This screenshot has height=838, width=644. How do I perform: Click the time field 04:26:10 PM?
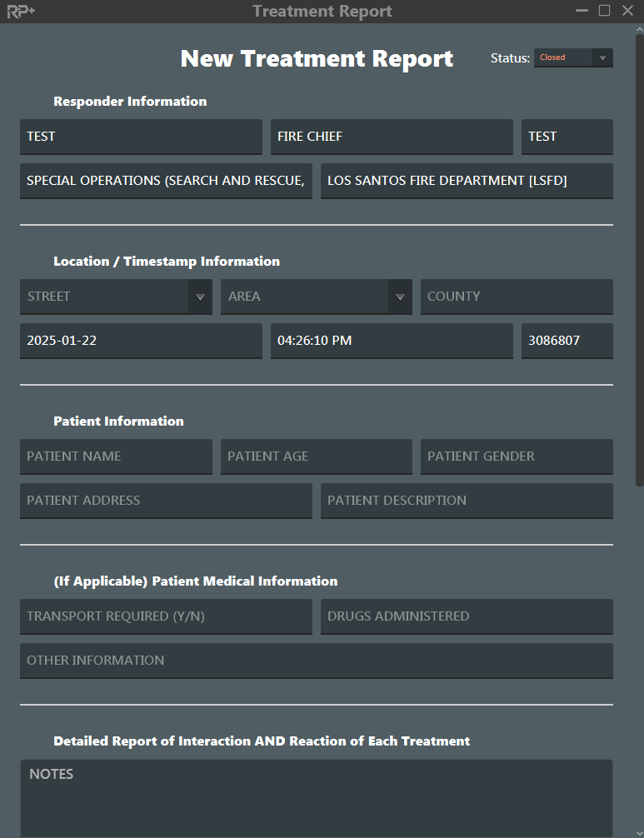pos(391,341)
